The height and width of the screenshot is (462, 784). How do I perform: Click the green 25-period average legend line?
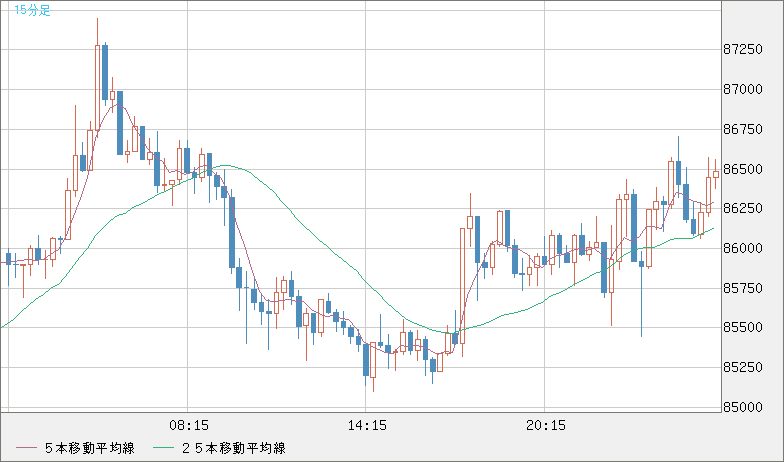pyautogui.click(x=163, y=448)
